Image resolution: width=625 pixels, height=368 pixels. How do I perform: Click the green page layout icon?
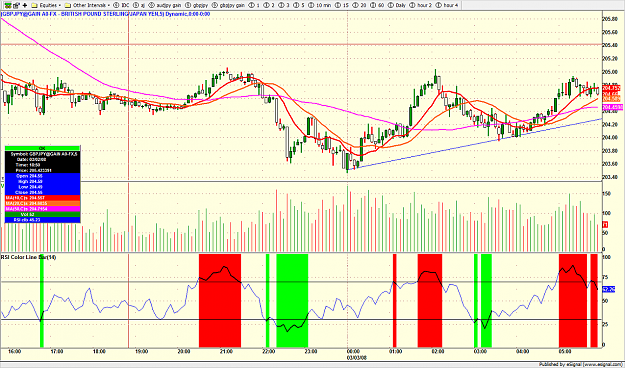pos(8,5)
